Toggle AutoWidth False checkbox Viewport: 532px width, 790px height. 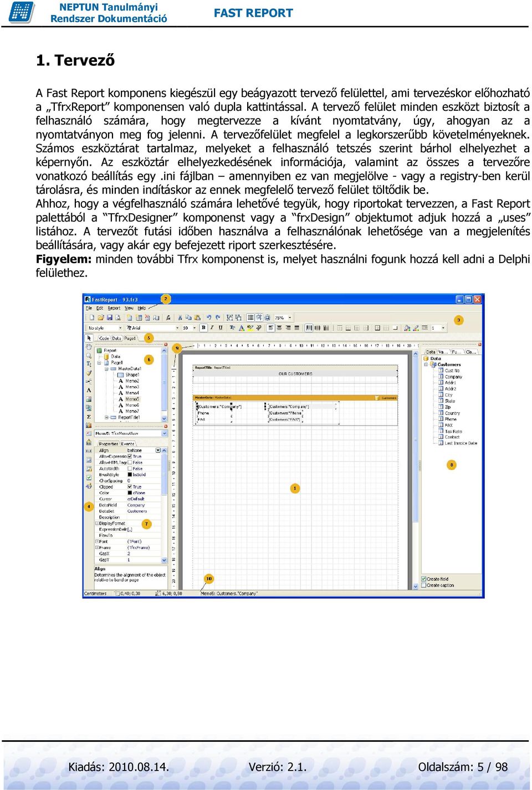tap(130, 469)
